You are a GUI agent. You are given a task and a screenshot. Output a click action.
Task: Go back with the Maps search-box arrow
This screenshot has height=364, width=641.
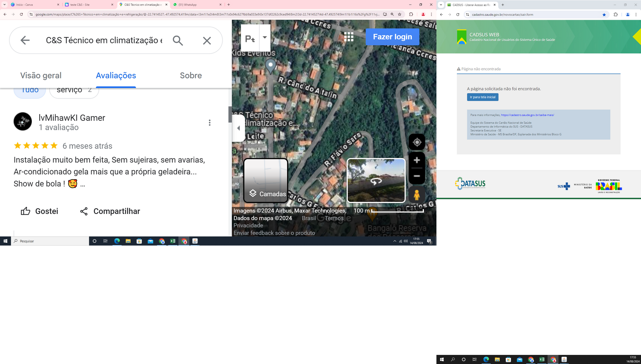25,40
